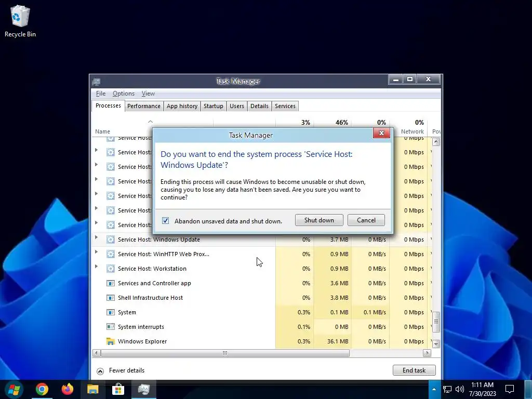Select the Processes tab
This screenshot has height=399, width=532.
108,105
